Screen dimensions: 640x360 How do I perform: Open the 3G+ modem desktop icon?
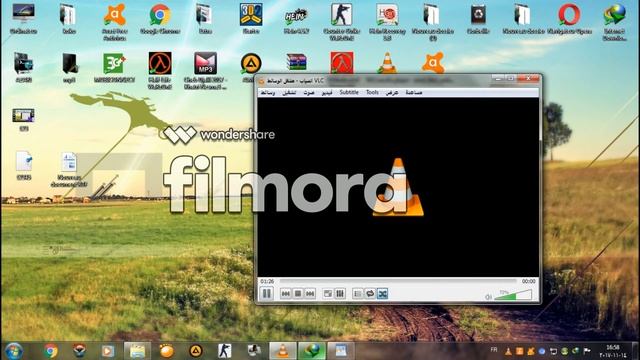pyautogui.click(x=114, y=68)
